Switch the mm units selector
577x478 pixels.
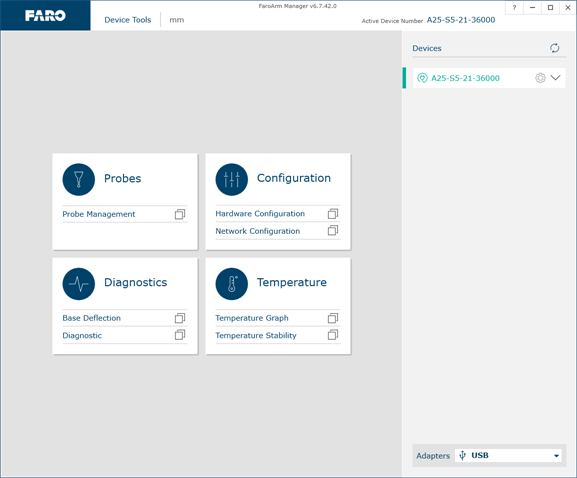coord(177,20)
